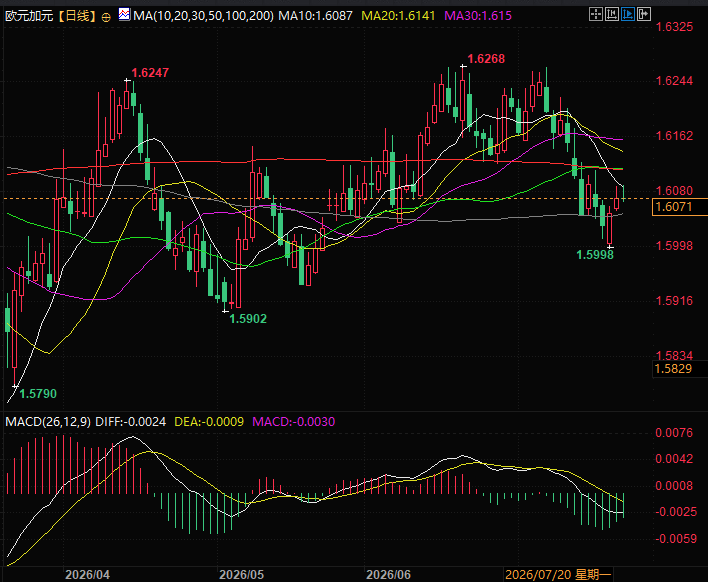Open MA(10,20,30,50,100,200) indicator settings
Image resolution: width=708 pixels, height=582 pixels.
(203, 16)
